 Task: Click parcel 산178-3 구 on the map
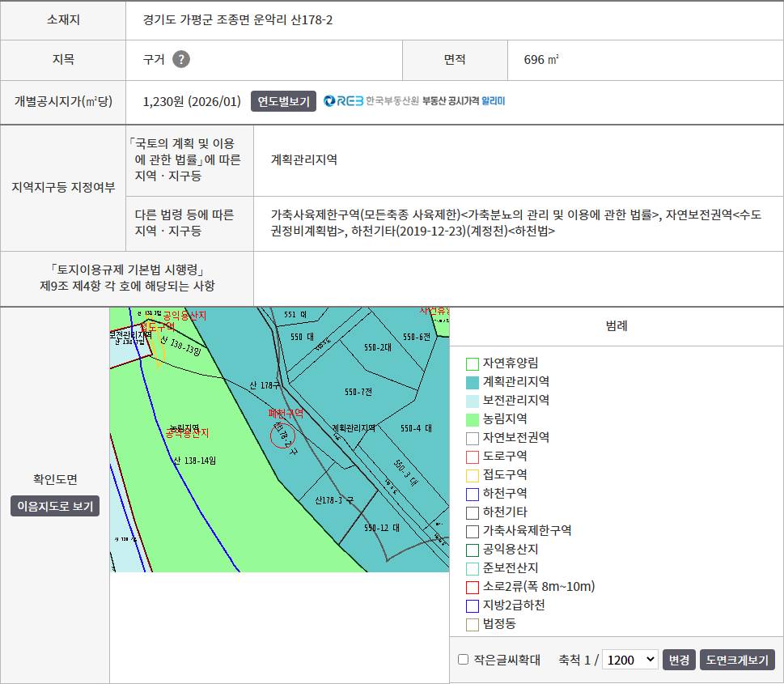click(334, 500)
